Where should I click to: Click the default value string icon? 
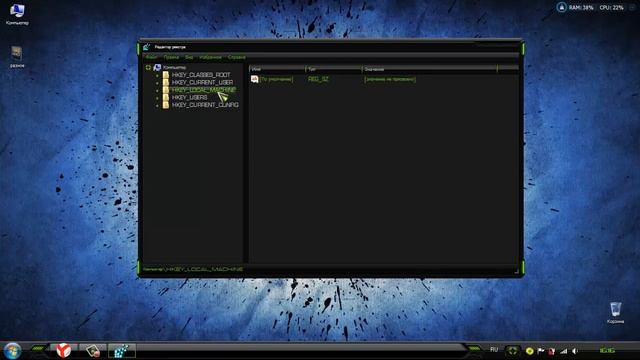(x=255, y=79)
